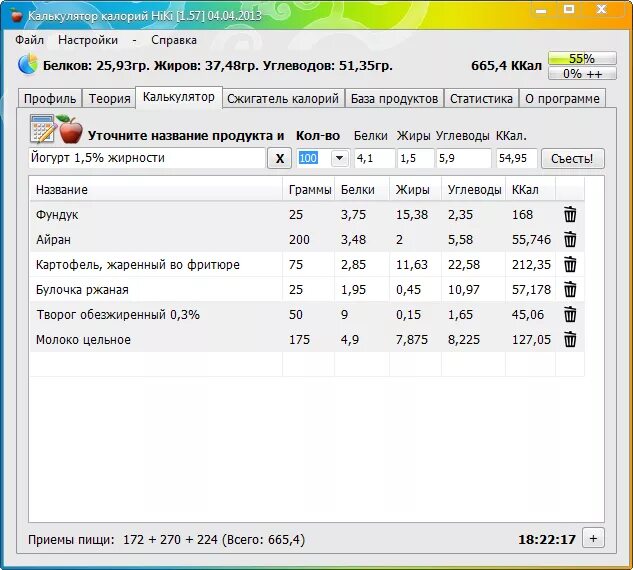This screenshot has width=633, height=570.
Task: Open the Справка menu
Action: point(174,40)
